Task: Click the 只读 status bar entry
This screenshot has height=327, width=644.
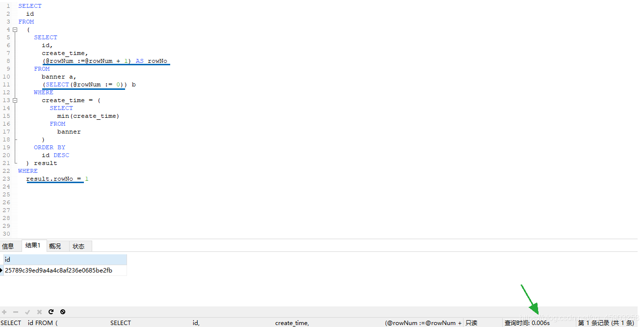Action: point(471,323)
